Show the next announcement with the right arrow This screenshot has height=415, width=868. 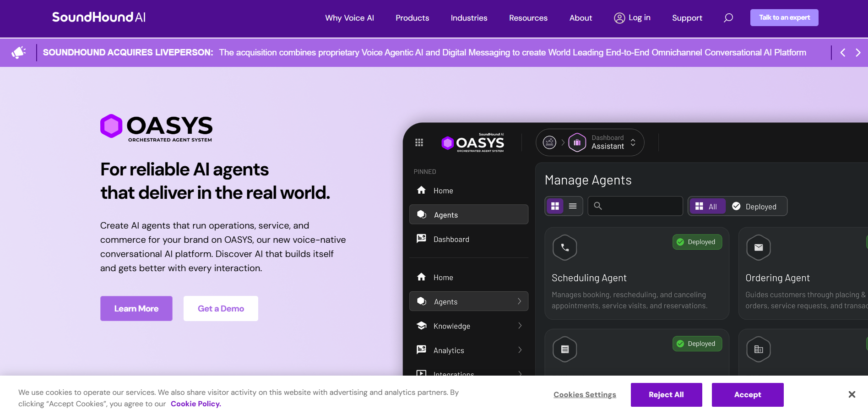coord(858,53)
